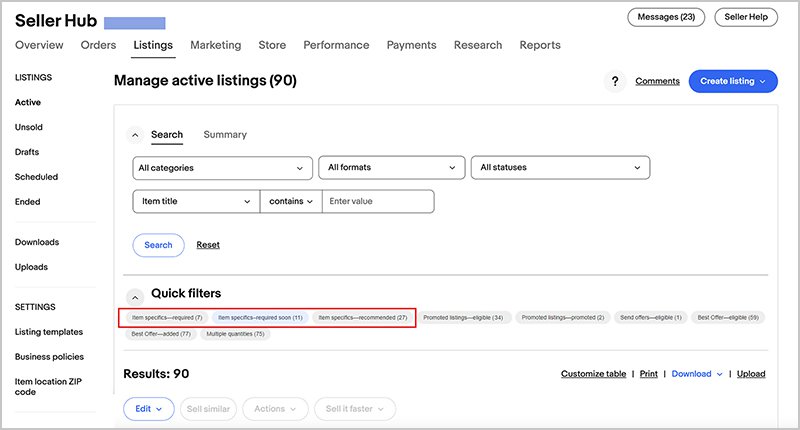The height and width of the screenshot is (430, 800).
Task: Filter by Promoted listings—promoted (2)
Action: coord(563,318)
